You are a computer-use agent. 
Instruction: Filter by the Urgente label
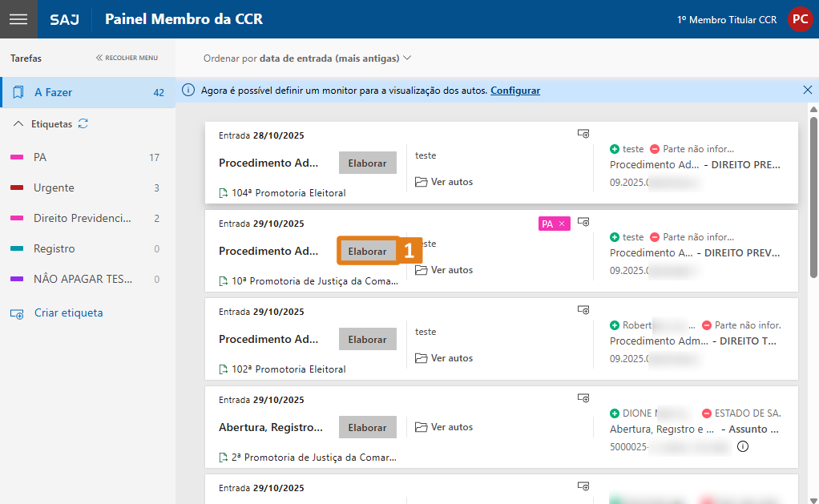[54, 187]
